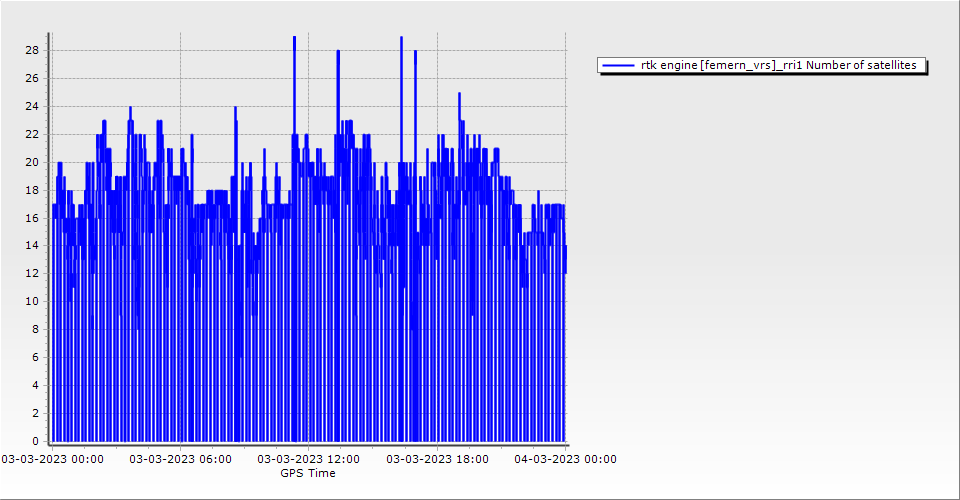Click the y-axis label 20
Image resolution: width=960 pixels, height=500 pixels.
click(33, 162)
